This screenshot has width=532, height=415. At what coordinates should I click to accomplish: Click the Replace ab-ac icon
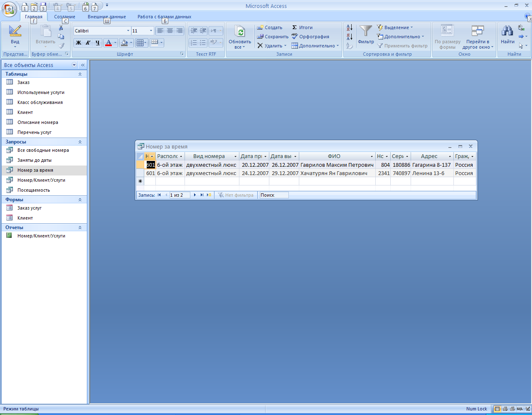[x=521, y=27]
